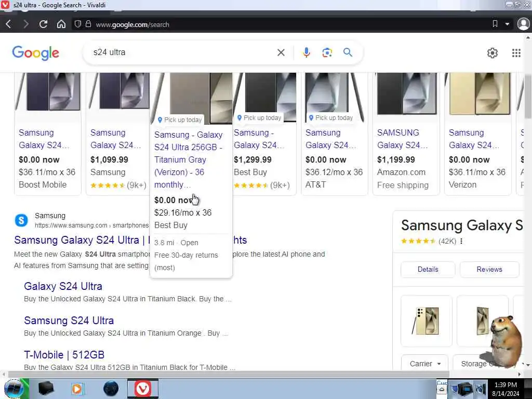Go back with the browser back arrow
Image resolution: width=532 pixels, height=399 pixels.
pos(8,24)
